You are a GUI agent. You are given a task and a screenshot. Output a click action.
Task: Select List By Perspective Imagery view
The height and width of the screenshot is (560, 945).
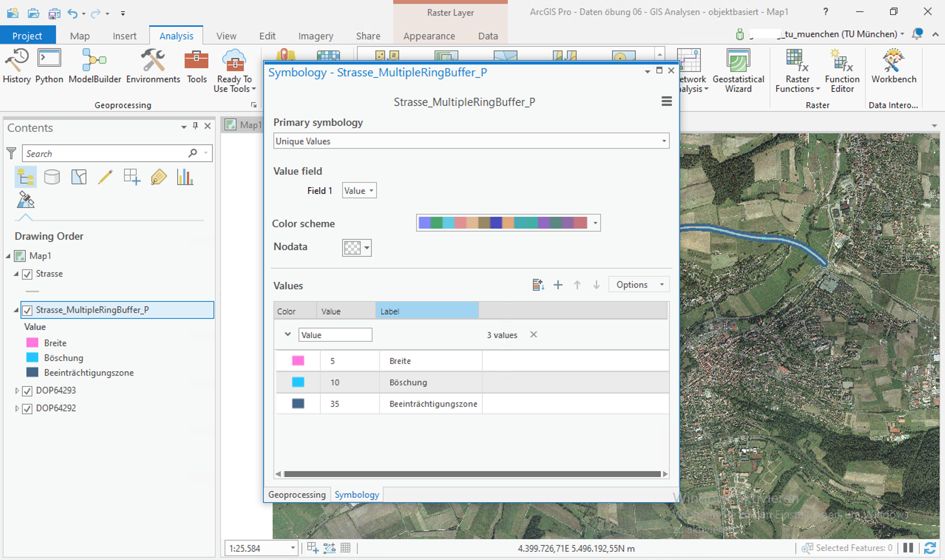point(25,200)
